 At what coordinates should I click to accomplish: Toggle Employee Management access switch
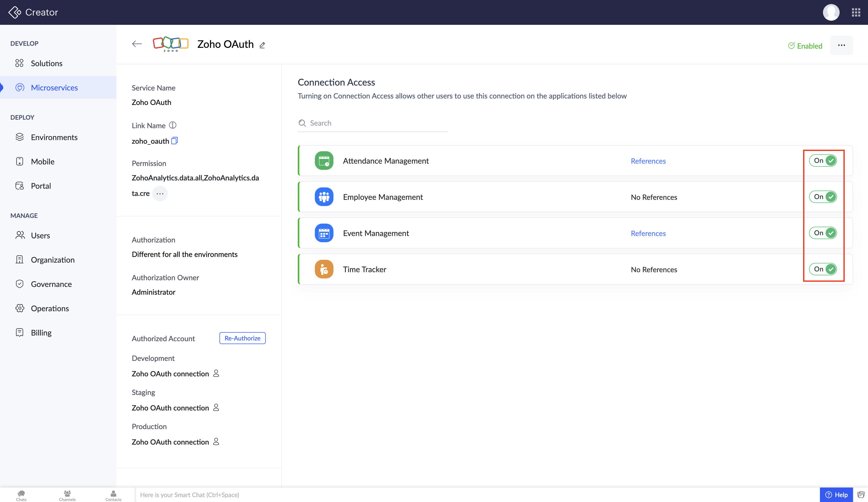(823, 197)
